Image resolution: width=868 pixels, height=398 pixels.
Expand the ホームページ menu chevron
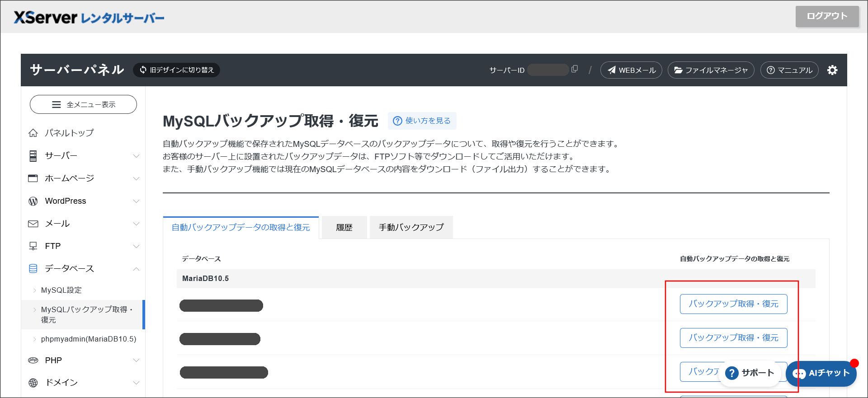(x=136, y=178)
